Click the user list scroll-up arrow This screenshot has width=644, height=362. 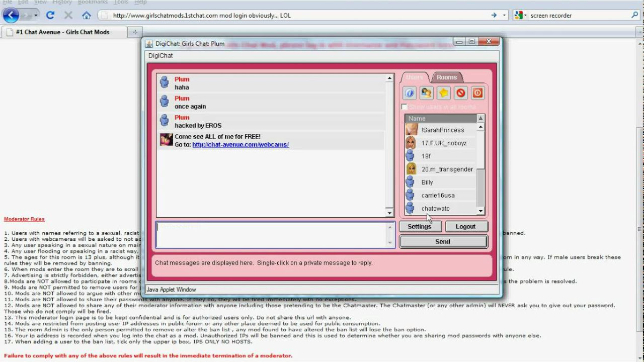pos(480,127)
